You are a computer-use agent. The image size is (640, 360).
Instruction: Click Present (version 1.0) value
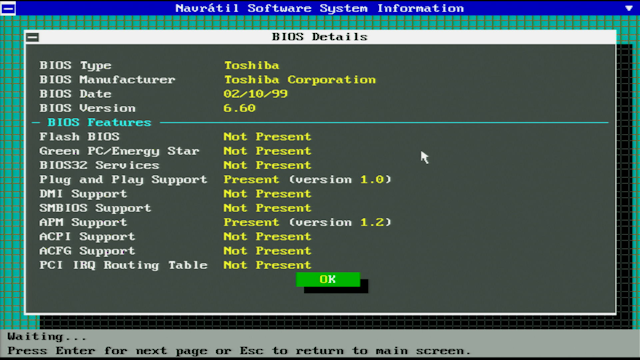coord(307,180)
